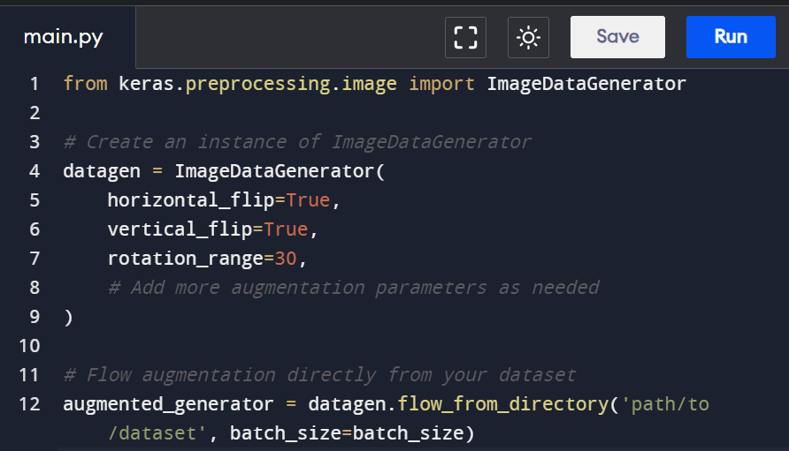The width and height of the screenshot is (789, 451).
Task: Switch to light theme using sun icon
Action: tap(528, 38)
